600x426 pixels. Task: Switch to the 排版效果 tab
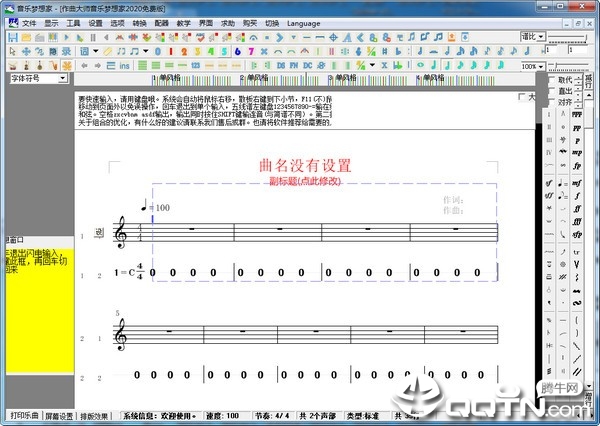[x=94, y=416]
